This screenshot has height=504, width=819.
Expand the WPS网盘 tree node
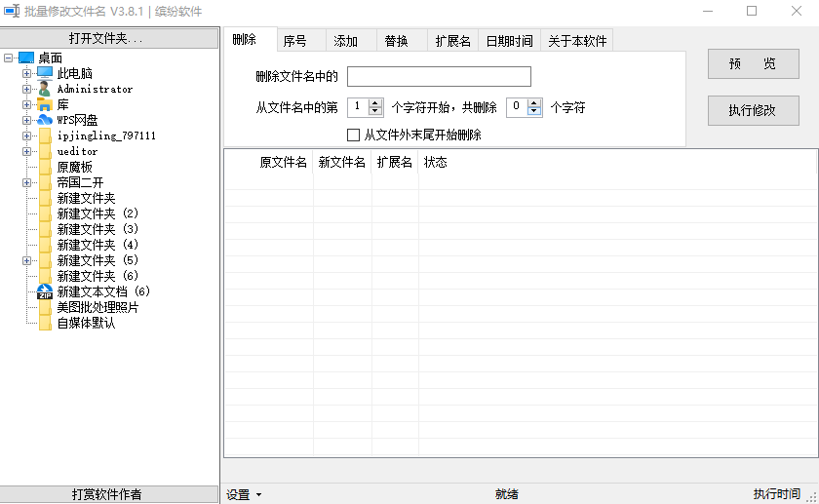pyautogui.click(x=26, y=120)
